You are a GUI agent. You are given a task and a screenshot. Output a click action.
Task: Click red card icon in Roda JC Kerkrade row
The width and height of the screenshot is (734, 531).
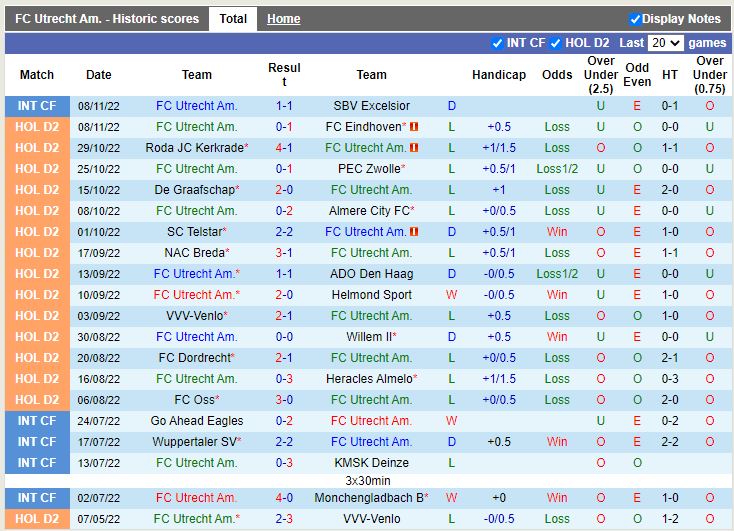click(x=414, y=148)
